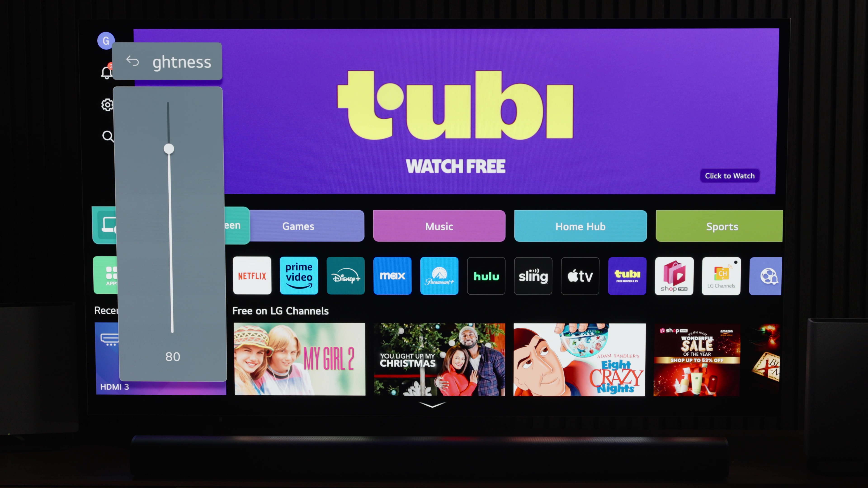The width and height of the screenshot is (868, 488).
Task: Select the Games tab
Action: (x=298, y=226)
